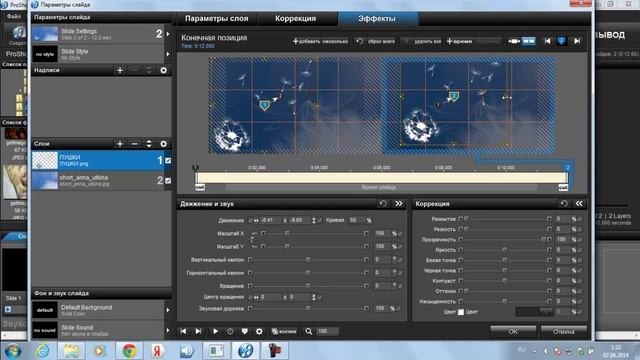Click the 'копия' copy button
The image size is (640, 360).
pyautogui.click(x=284, y=331)
